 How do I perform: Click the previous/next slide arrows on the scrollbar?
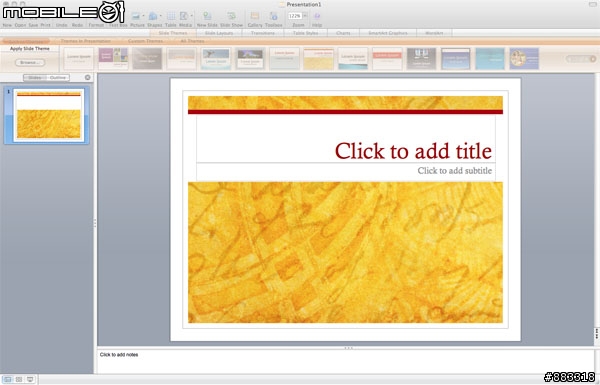point(597,334)
